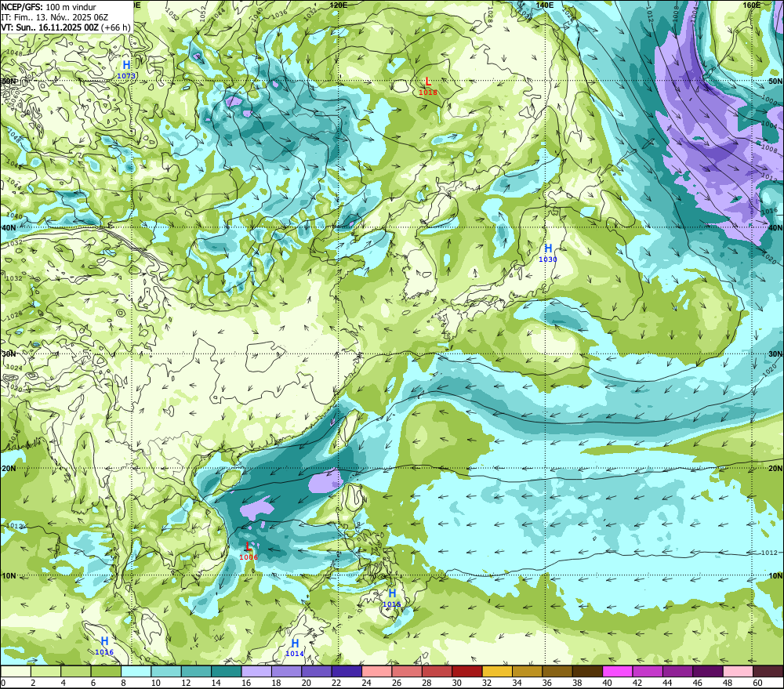Click the NCEP/GFS 100 m vindur title
784x689 pixels.
coord(49,6)
